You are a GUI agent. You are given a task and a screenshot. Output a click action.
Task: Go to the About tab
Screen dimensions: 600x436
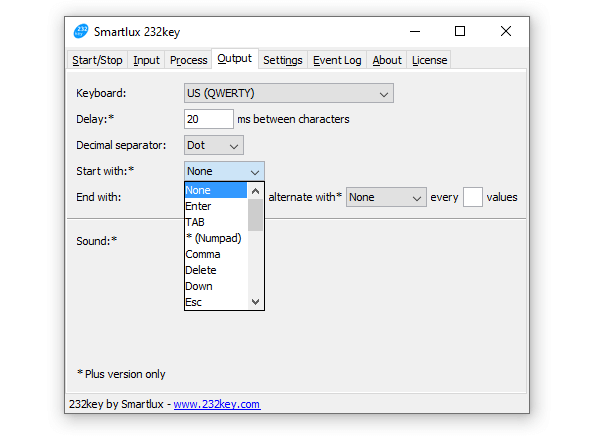(387, 60)
